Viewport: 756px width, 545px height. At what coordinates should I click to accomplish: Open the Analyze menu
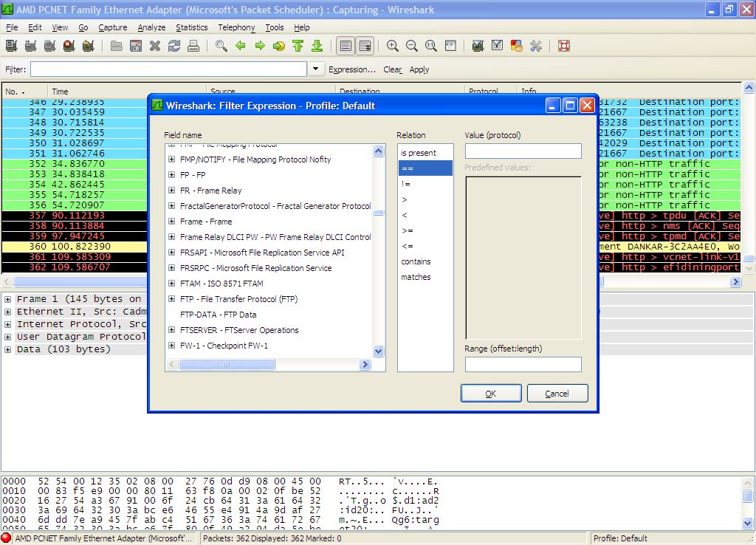pos(151,27)
